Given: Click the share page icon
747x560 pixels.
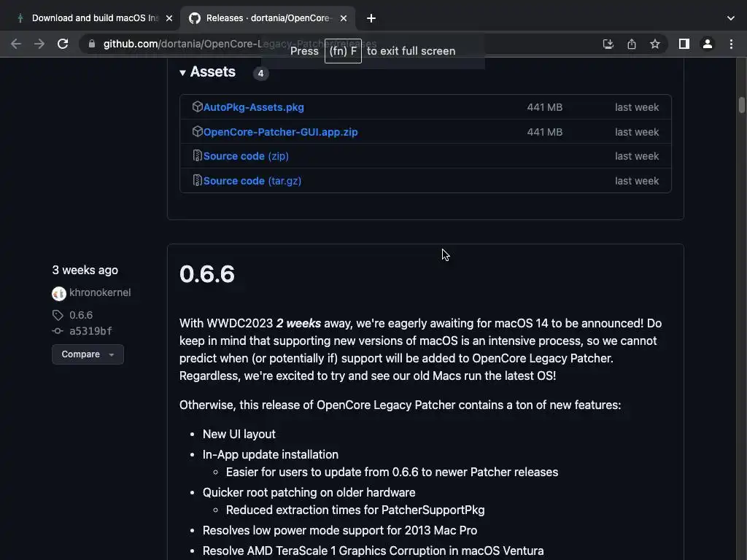Looking at the screenshot, I should (x=632, y=44).
